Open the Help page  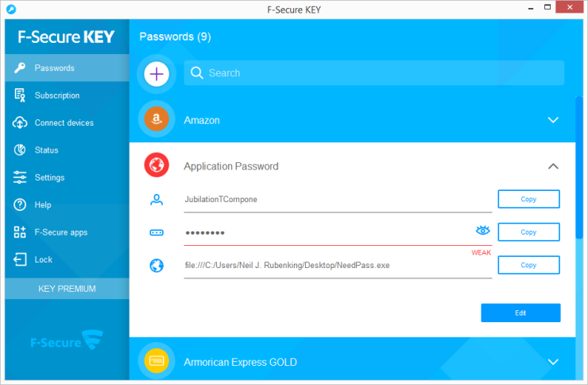[x=67, y=204]
